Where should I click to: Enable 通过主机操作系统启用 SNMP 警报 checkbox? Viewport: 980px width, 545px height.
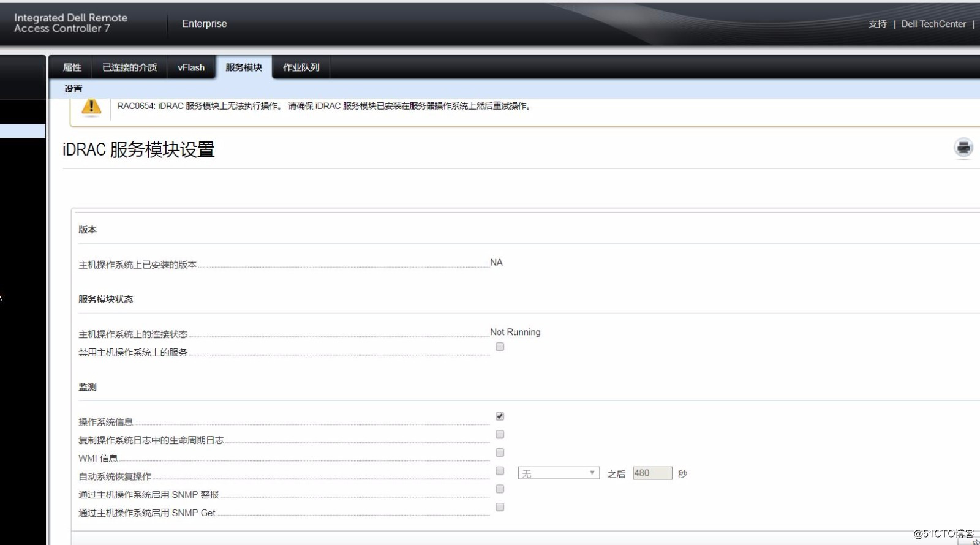click(500, 489)
